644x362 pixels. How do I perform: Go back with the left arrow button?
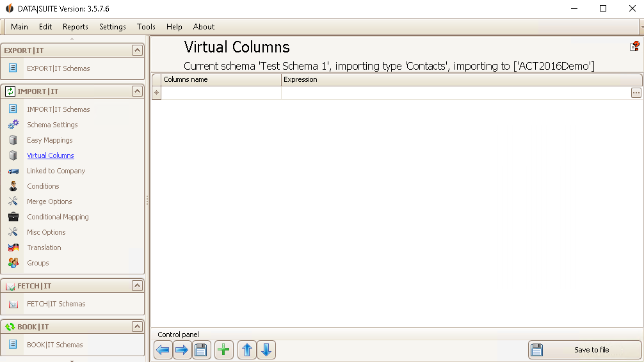pyautogui.click(x=163, y=350)
